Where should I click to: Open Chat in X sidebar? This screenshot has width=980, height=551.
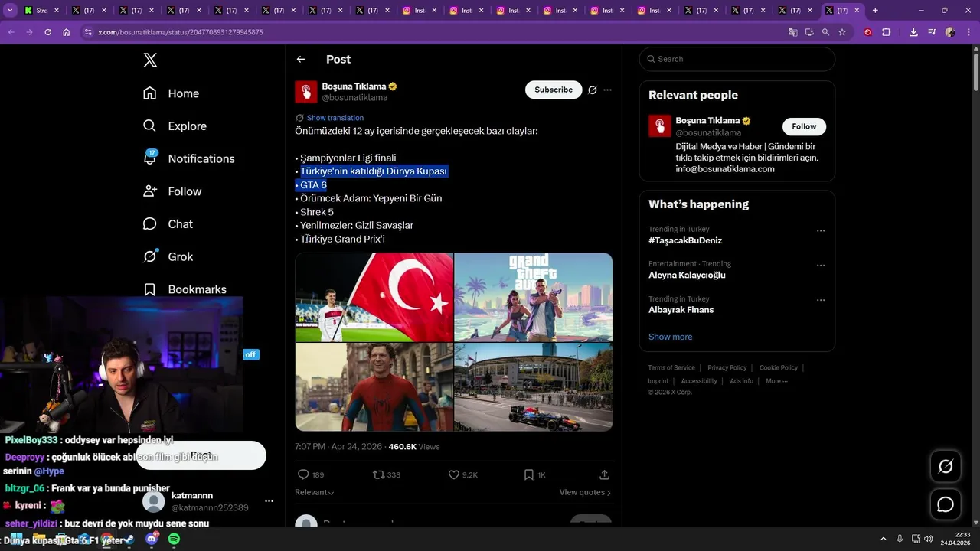pos(168,224)
